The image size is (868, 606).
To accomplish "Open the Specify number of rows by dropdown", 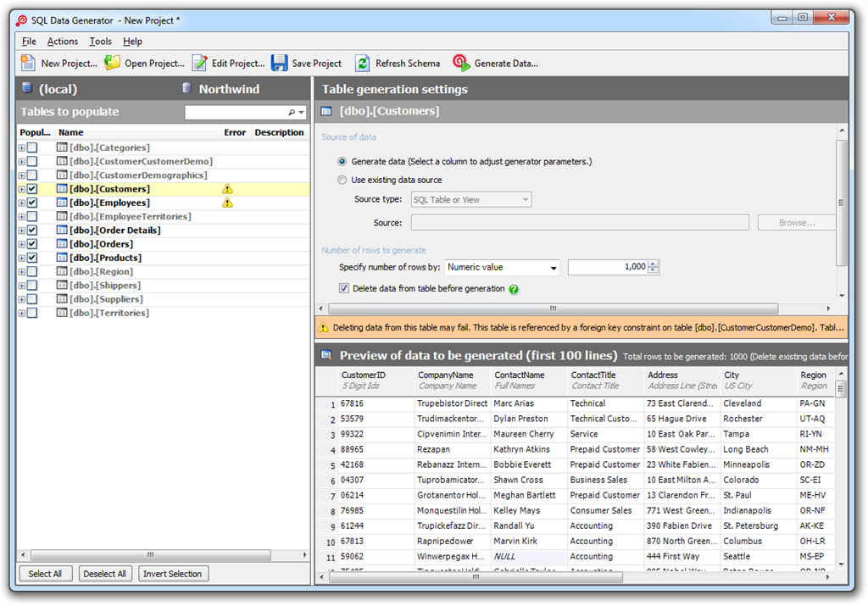I will tap(554, 268).
